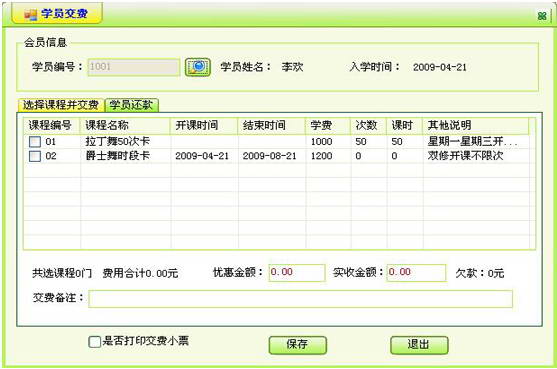Click the 保存 button

coord(297,344)
